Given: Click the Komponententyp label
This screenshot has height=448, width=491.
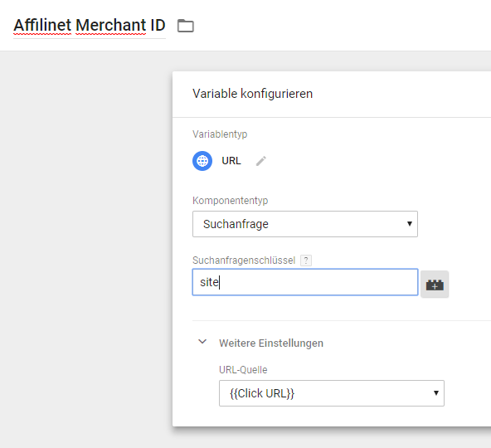Looking at the screenshot, I should point(231,201).
